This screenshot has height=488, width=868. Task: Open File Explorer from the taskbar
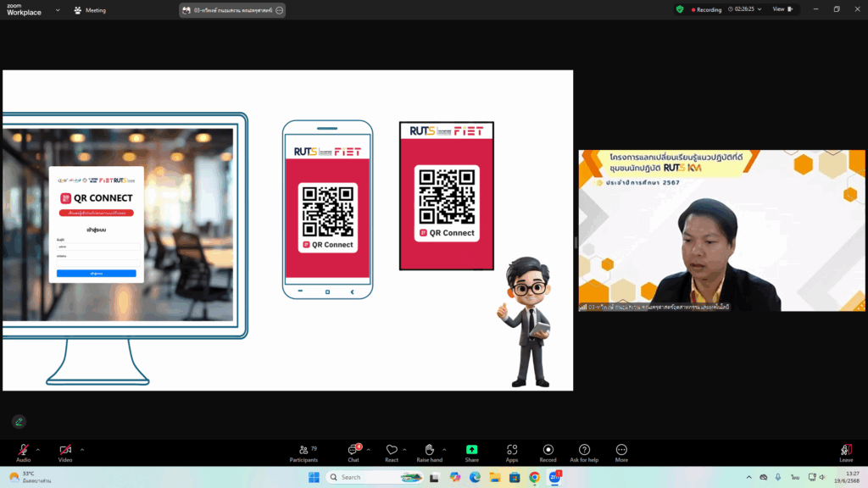(495, 478)
